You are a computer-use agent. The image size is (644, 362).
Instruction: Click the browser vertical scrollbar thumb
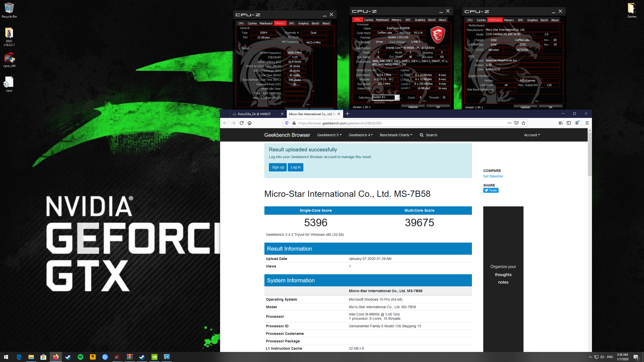[x=590, y=155]
